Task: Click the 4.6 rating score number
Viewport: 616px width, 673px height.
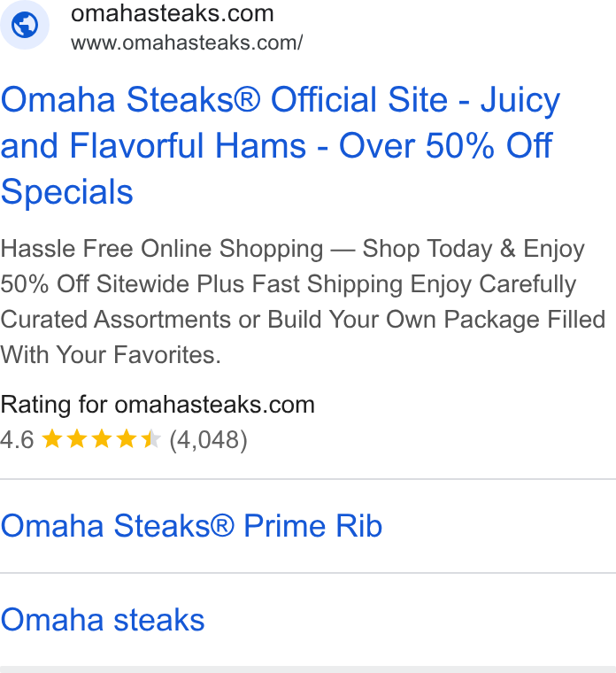Action: [17, 440]
